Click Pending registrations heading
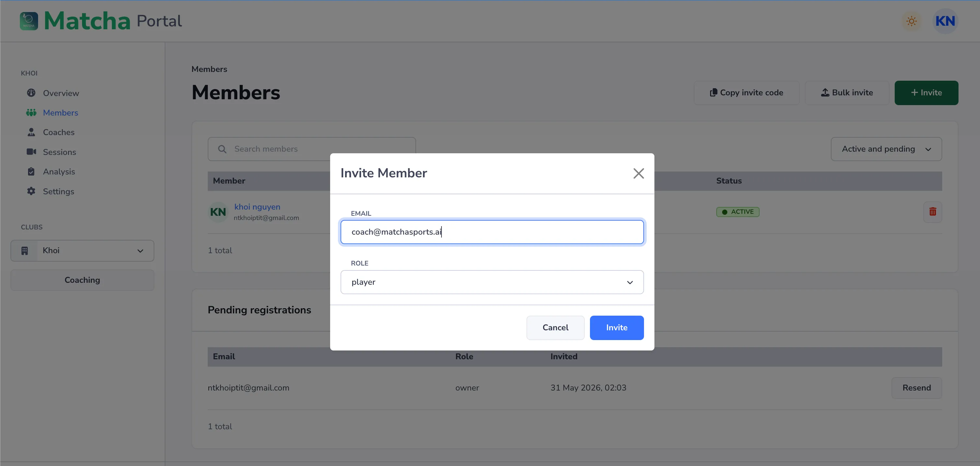Image resolution: width=980 pixels, height=466 pixels. click(259, 310)
